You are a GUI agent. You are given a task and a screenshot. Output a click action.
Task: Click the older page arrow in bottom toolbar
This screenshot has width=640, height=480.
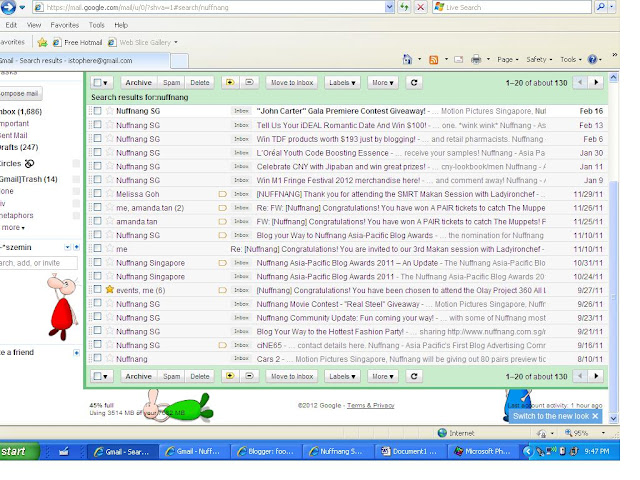click(x=596, y=376)
